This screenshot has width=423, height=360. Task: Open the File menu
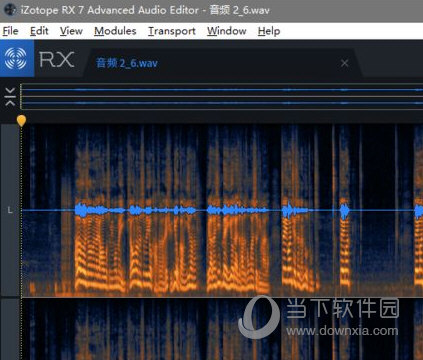10,31
